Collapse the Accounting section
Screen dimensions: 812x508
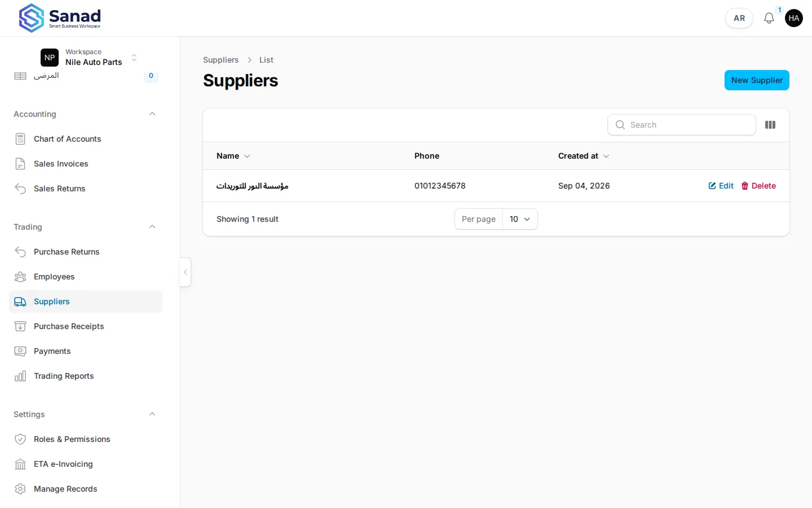(x=152, y=114)
